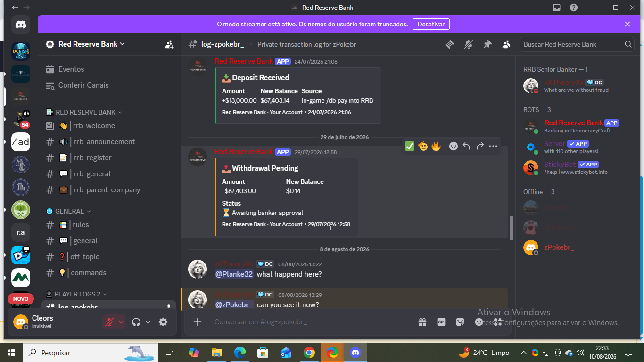
Task: Open zPokebr_ in the offline members
Action: (577, 247)
